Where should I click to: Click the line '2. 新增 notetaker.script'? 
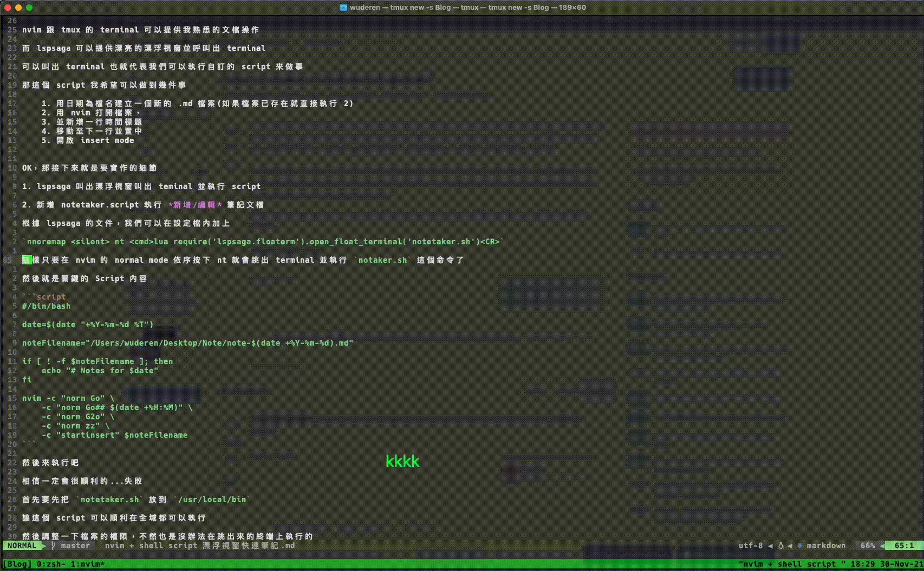coord(143,205)
